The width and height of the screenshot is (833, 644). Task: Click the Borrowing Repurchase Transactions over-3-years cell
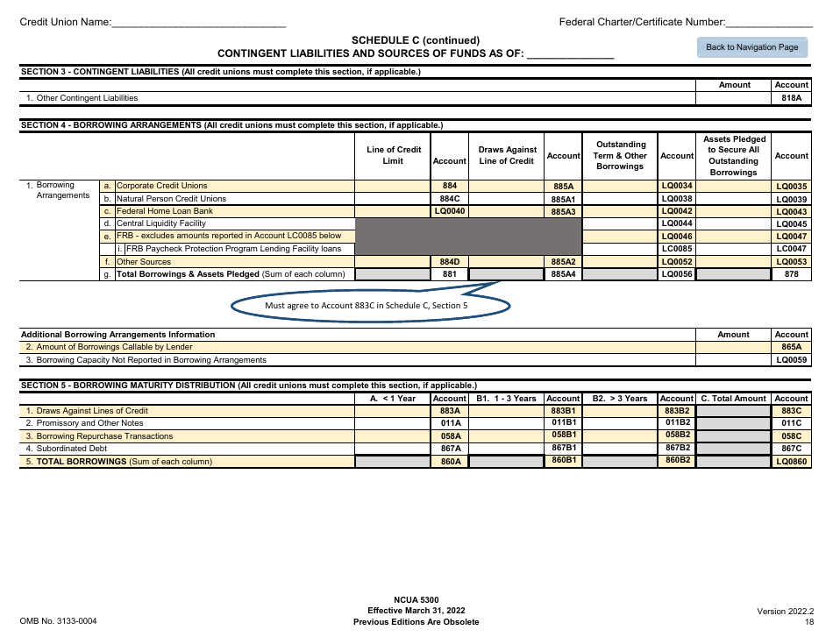pos(620,435)
